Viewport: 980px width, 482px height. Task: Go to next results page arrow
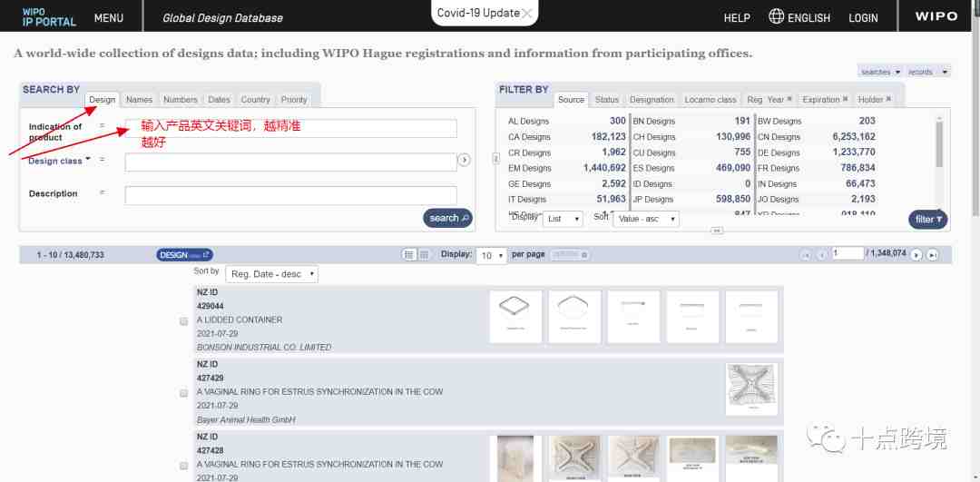tap(916, 255)
